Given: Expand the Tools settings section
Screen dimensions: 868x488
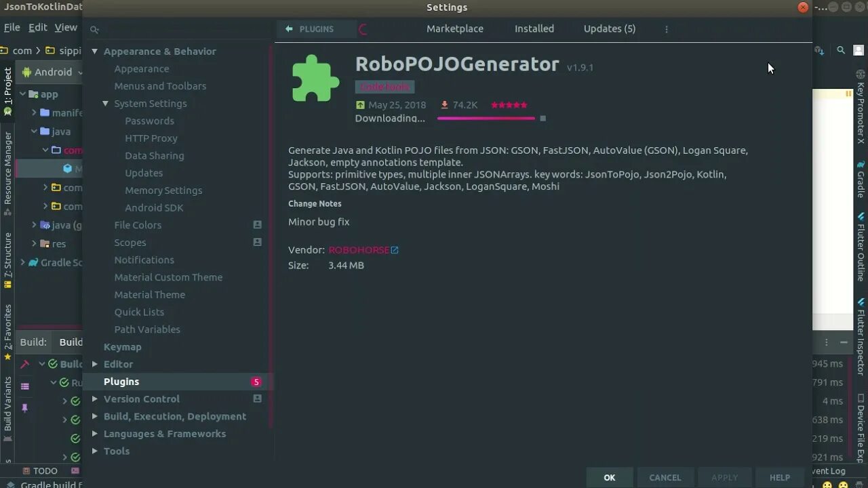Looking at the screenshot, I should [x=95, y=451].
